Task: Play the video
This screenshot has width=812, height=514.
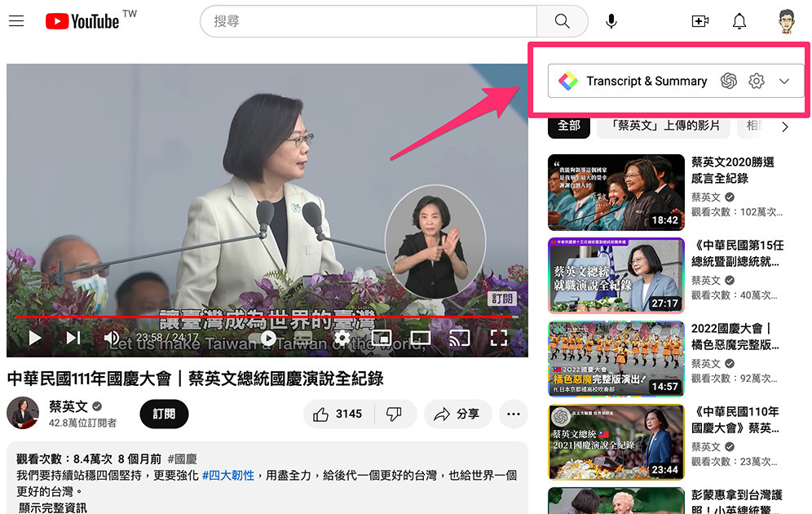Action: tap(35, 338)
